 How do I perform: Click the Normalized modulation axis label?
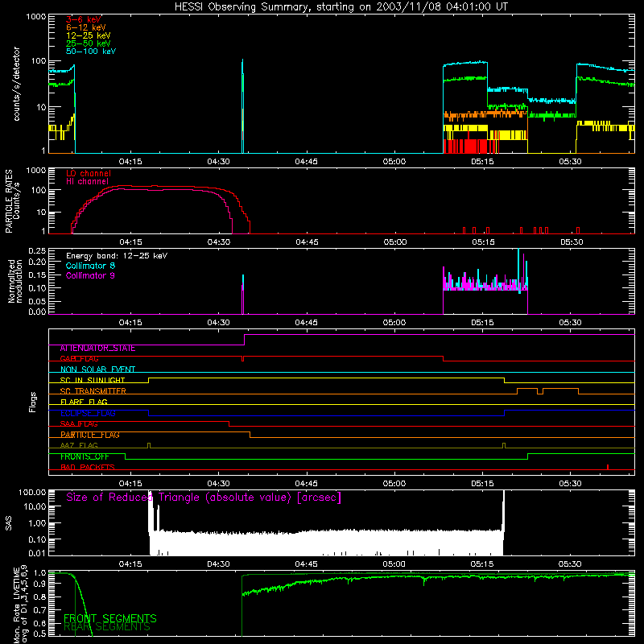pos(15,281)
